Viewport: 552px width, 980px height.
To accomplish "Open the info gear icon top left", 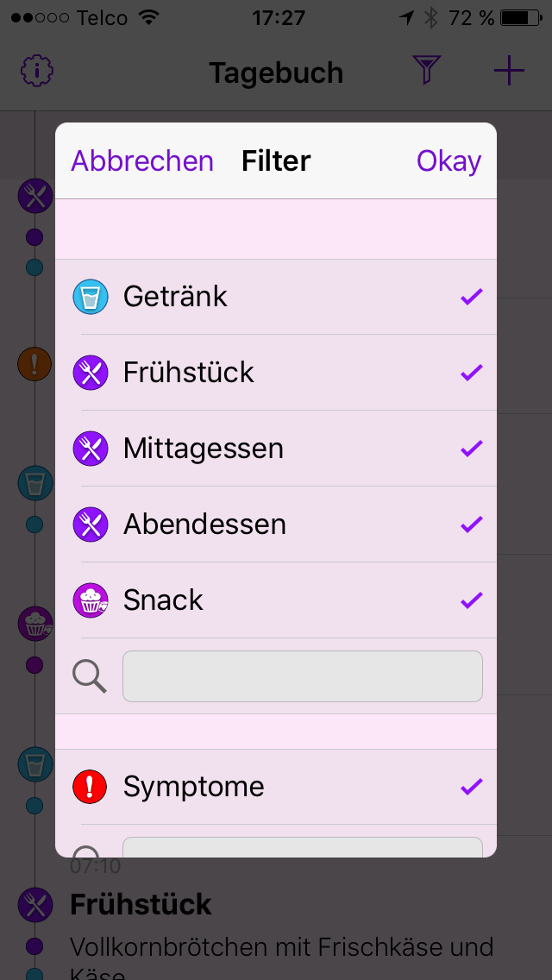I will pos(36,71).
